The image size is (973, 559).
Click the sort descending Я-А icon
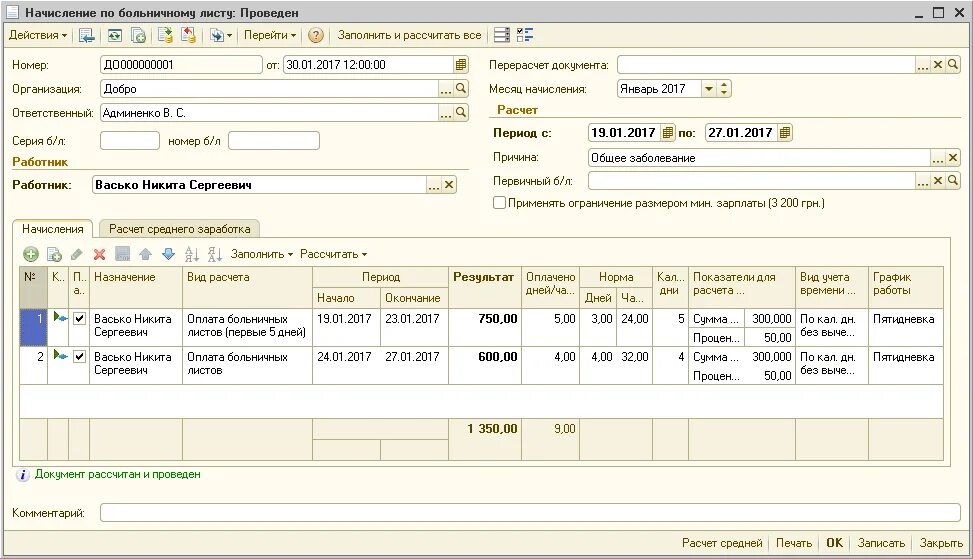coord(215,254)
